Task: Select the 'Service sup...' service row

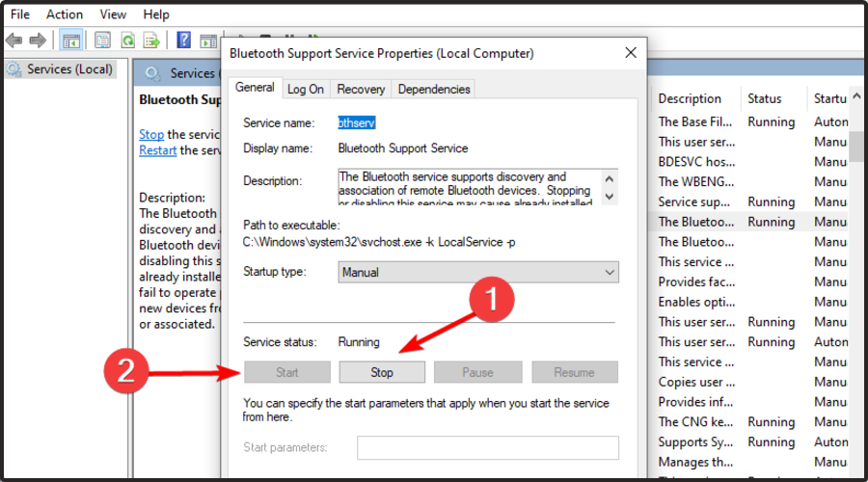Action: (749, 202)
